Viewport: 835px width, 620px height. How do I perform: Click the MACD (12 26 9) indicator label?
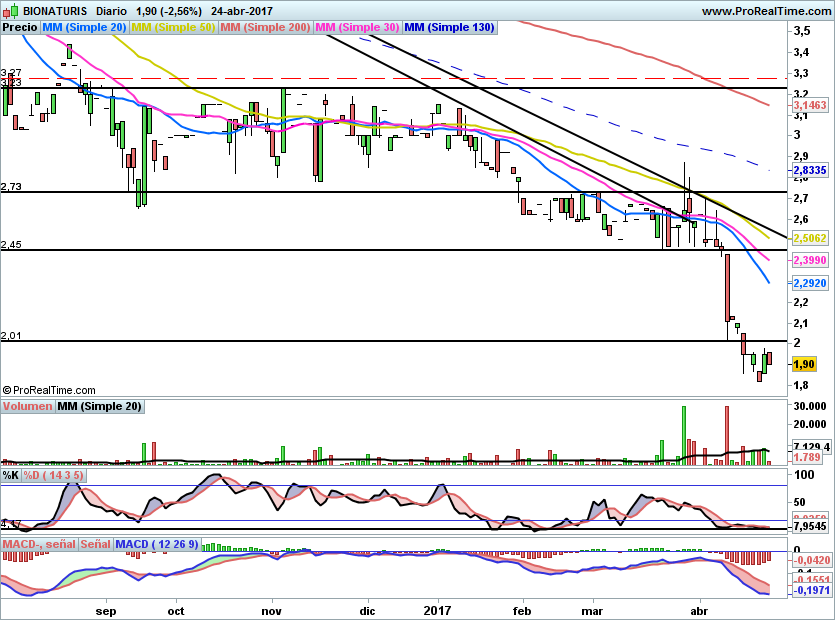click(157, 544)
